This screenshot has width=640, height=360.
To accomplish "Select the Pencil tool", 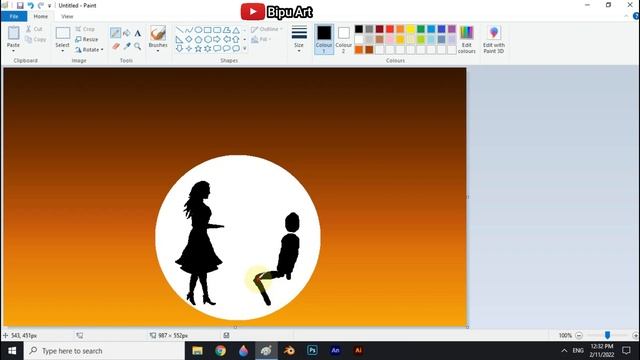I will tap(116, 33).
